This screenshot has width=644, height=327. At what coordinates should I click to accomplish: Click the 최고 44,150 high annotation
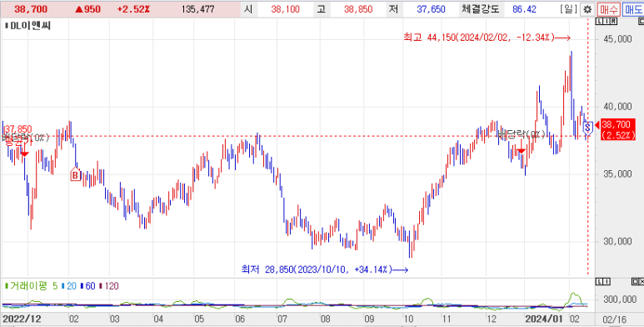tap(487, 38)
